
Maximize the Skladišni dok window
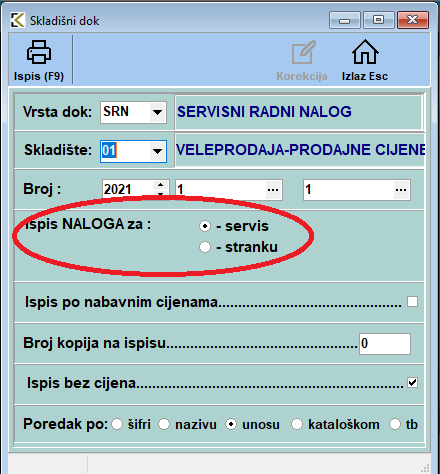(378, 20)
